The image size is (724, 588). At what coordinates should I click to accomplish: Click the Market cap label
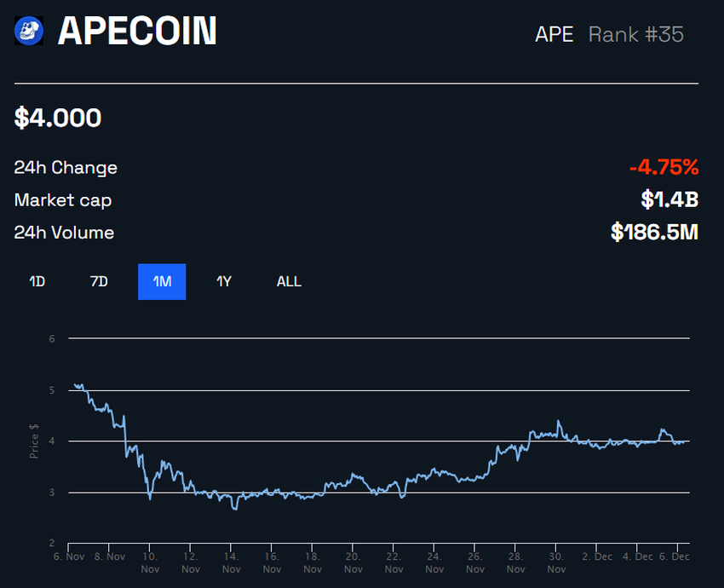point(63,200)
